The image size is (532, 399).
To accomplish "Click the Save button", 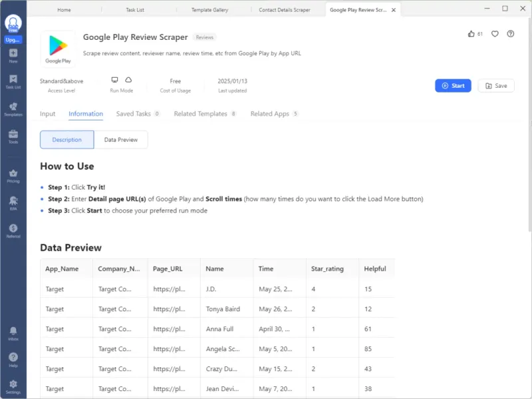I will [x=496, y=86].
